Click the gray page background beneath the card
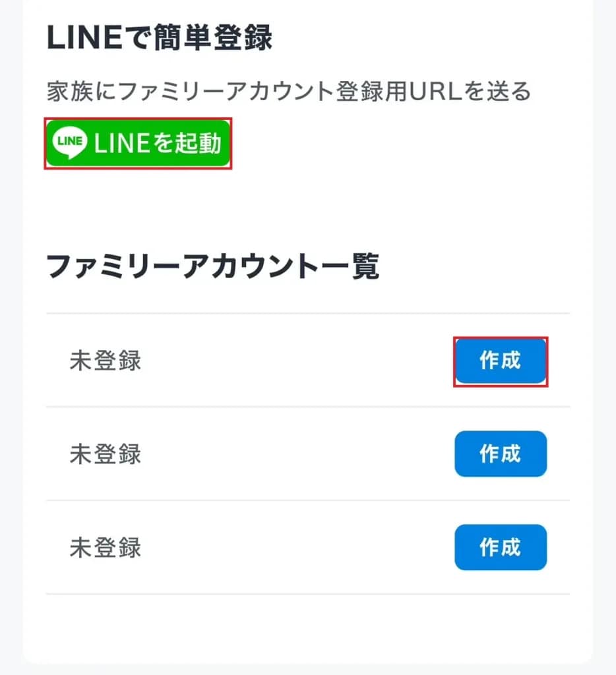The image size is (616, 675). tap(307, 671)
